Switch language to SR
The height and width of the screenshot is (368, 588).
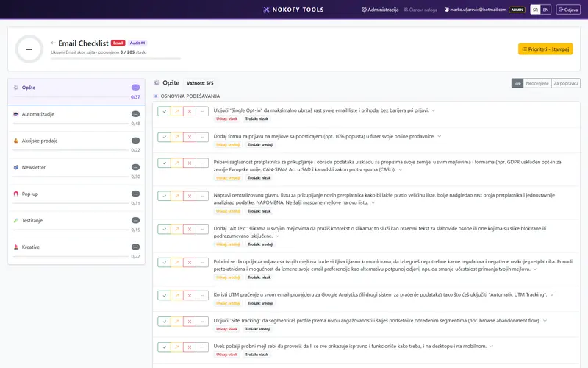point(535,10)
